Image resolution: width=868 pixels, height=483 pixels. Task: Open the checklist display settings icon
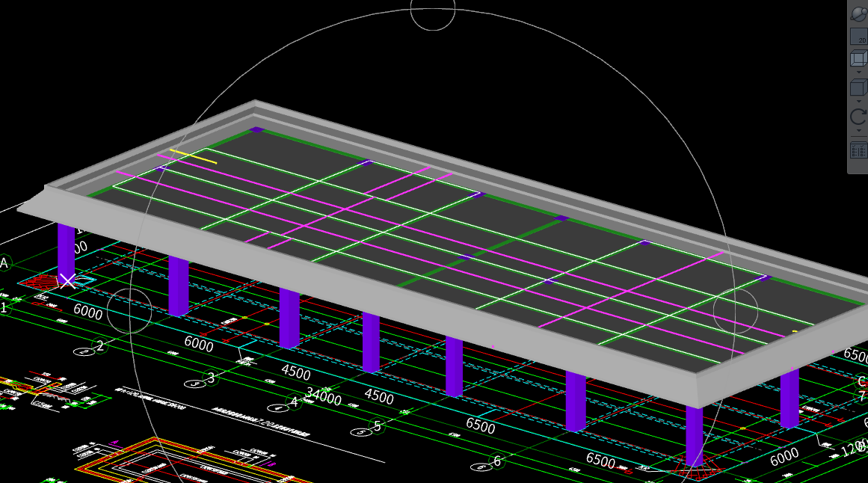coord(858,150)
